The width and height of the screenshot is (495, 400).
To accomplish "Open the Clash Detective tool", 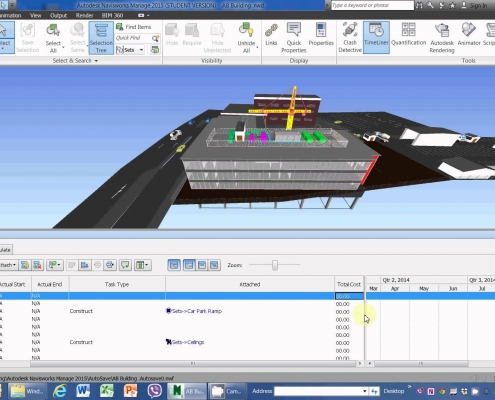I will click(350, 37).
